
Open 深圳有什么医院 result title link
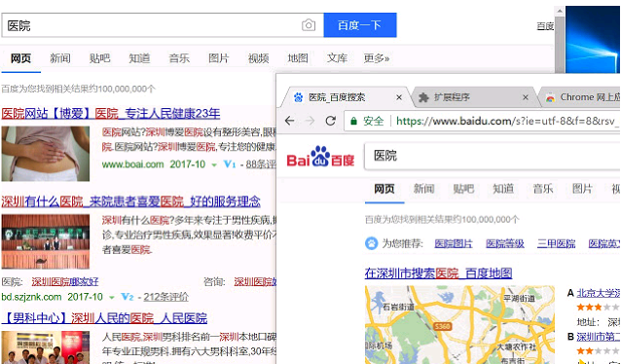pyautogui.click(x=130, y=201)
